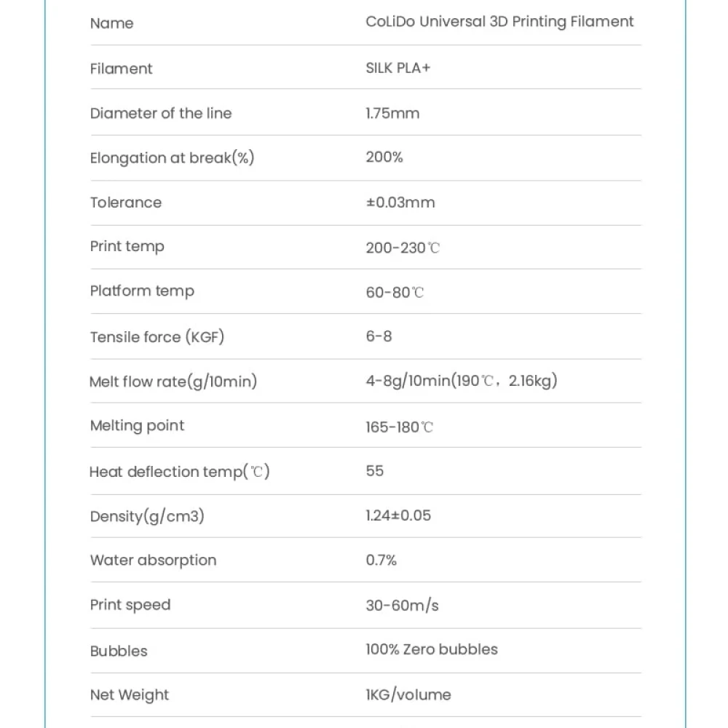Select the 165-180℃ melting point value
The width and height of the screenshot is (728, 728).
point(399,427)
